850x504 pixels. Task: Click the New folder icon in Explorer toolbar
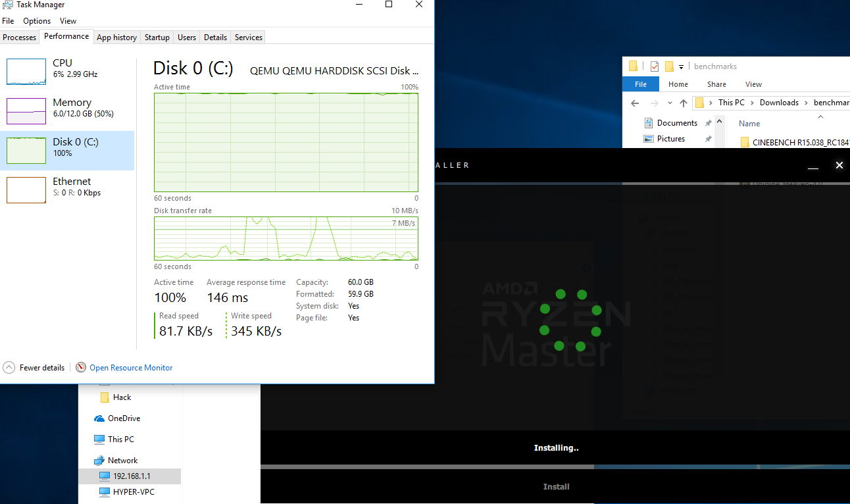pos(669,66)
